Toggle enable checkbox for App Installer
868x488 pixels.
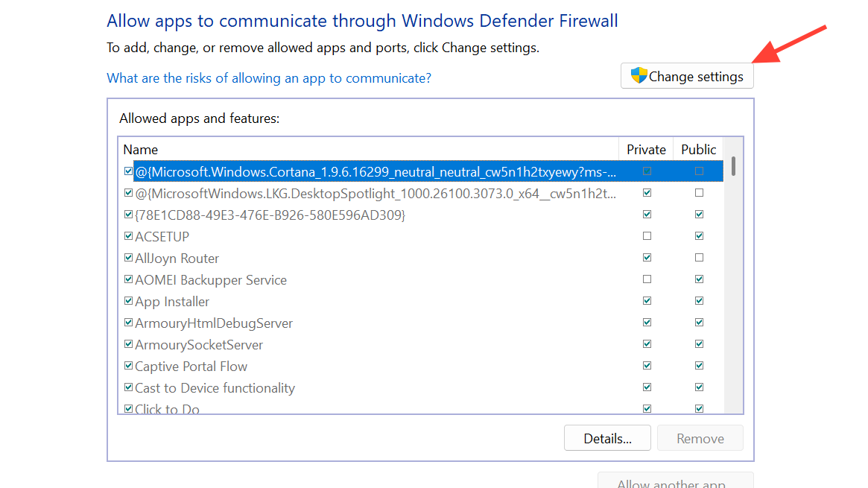point(128,301)
